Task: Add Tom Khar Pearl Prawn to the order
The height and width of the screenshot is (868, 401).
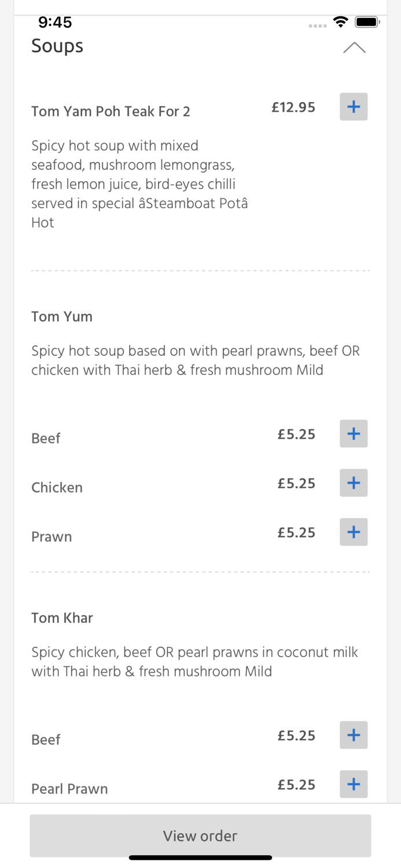Action: coord(354,784)
